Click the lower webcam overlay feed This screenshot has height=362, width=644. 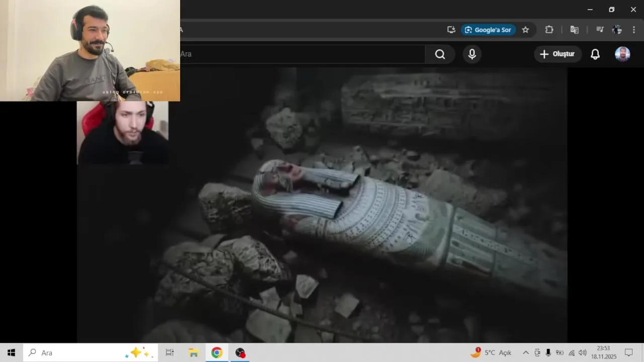click(x=123, y=133)
